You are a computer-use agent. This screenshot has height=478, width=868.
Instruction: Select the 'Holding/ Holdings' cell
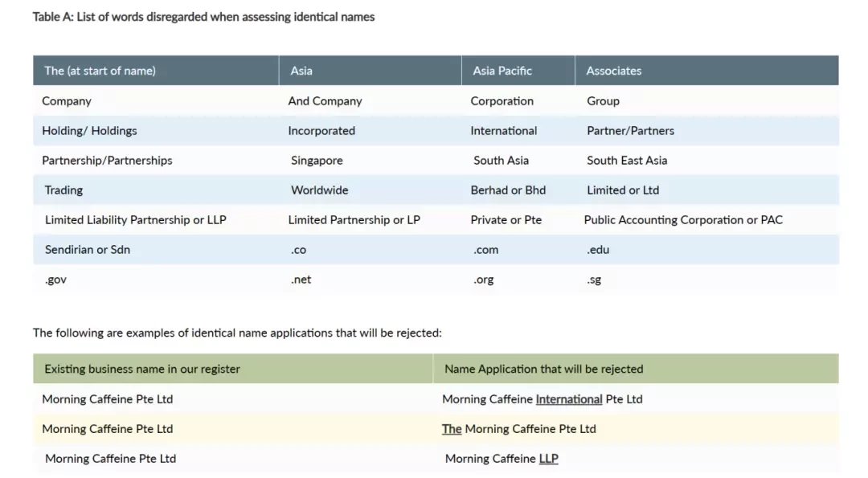pos(156,131)
